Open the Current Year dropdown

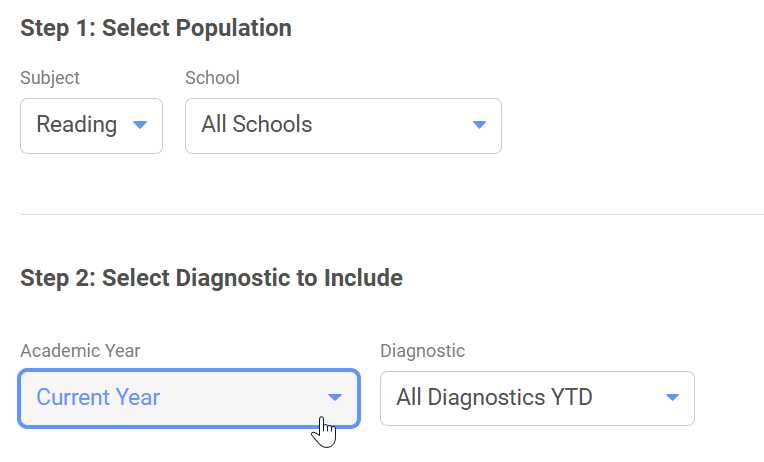tap(188, 398)
